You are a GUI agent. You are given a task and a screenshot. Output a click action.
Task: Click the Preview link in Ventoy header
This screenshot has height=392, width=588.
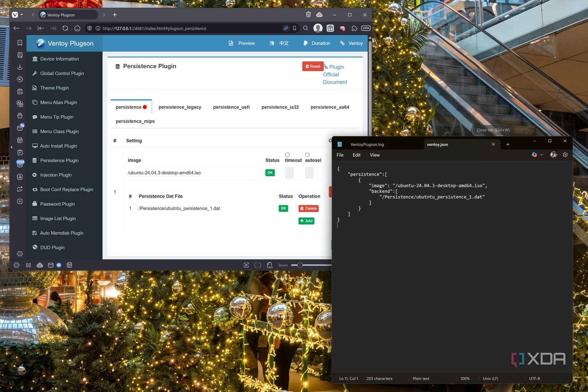pyautogui.click(x=242, y=43)
